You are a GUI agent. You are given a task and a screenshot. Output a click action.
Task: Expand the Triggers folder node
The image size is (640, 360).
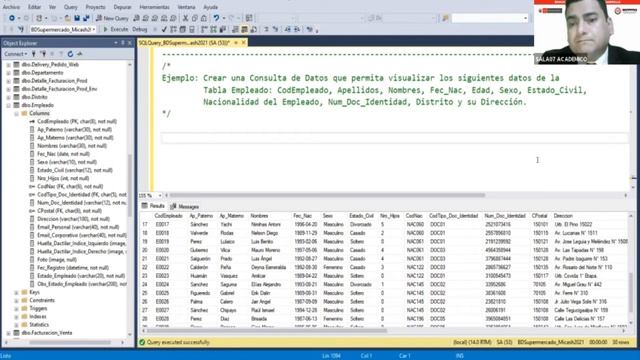pyautogui.click(x=16, y=309)
